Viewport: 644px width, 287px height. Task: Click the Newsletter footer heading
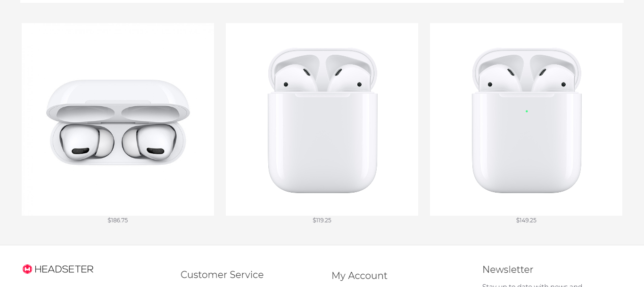click(508, 270)
